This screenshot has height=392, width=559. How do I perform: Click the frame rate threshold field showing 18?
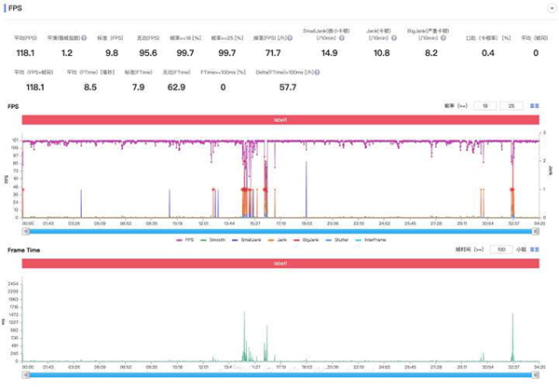484,106
